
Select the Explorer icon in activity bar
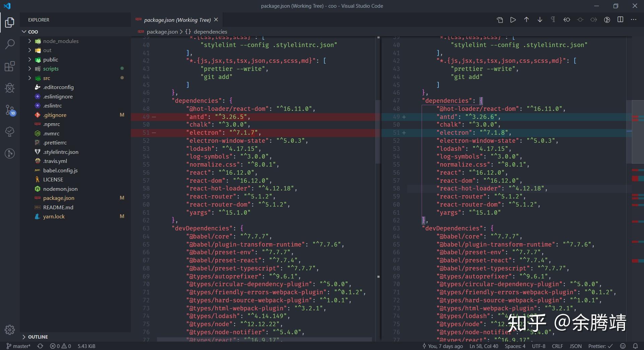10,22
